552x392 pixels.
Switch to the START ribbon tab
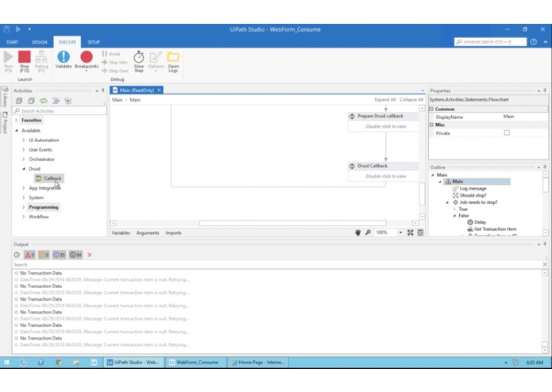(12, 42)
